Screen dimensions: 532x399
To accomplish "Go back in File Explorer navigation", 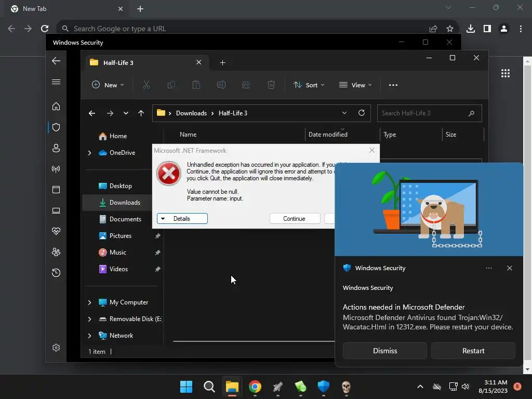I will [x=92, y=113].
